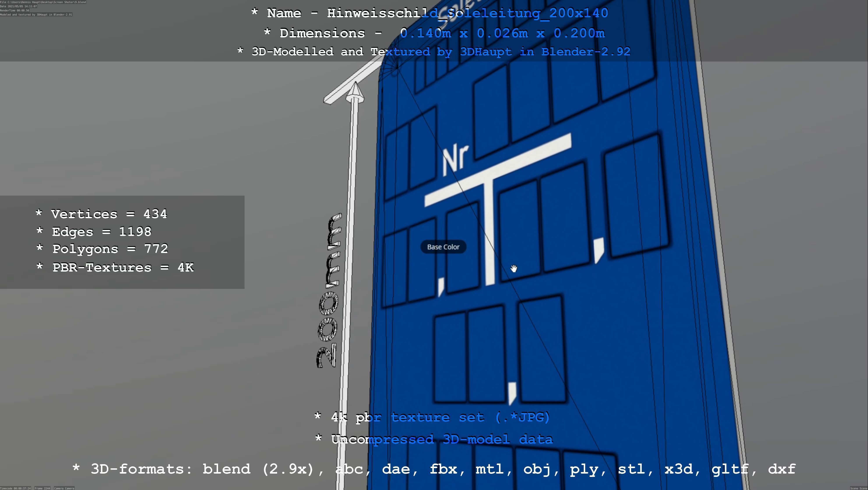Click the Frame 2244 stamp
This screenshot has width=868, height=490.
click(x=42, y=488)
